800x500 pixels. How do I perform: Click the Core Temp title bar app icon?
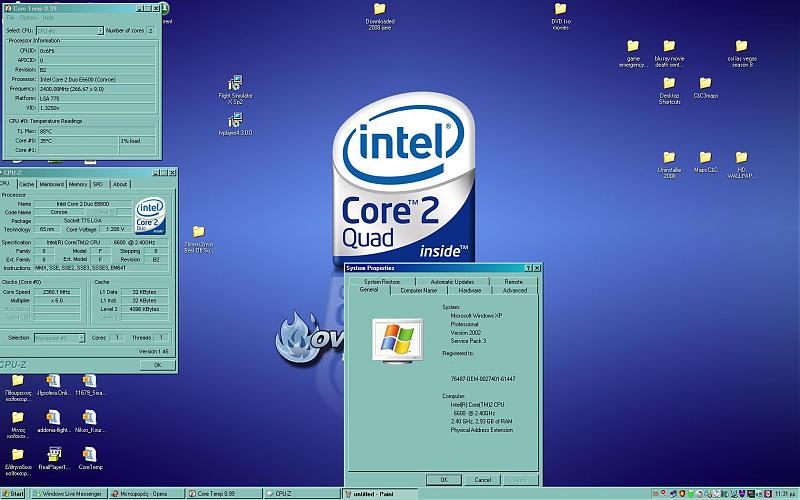(x=8, y=9)
